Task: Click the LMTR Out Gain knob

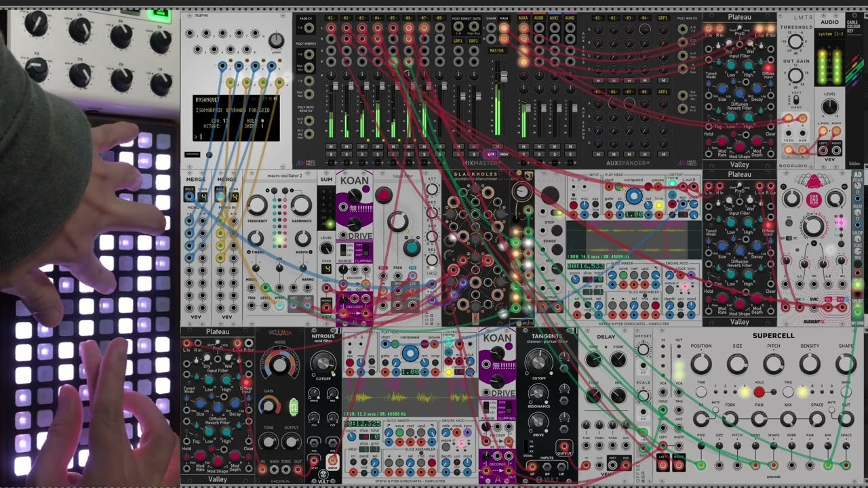Action: [x=795, y=75]
